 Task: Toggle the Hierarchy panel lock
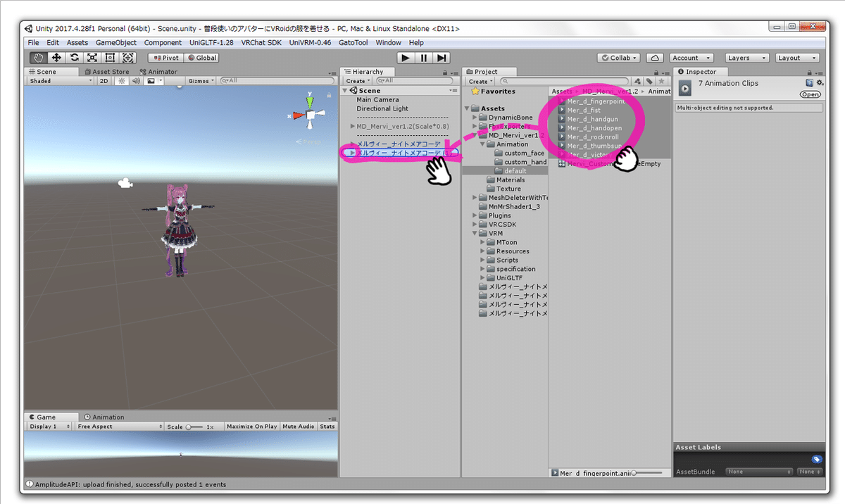(446, 72)
